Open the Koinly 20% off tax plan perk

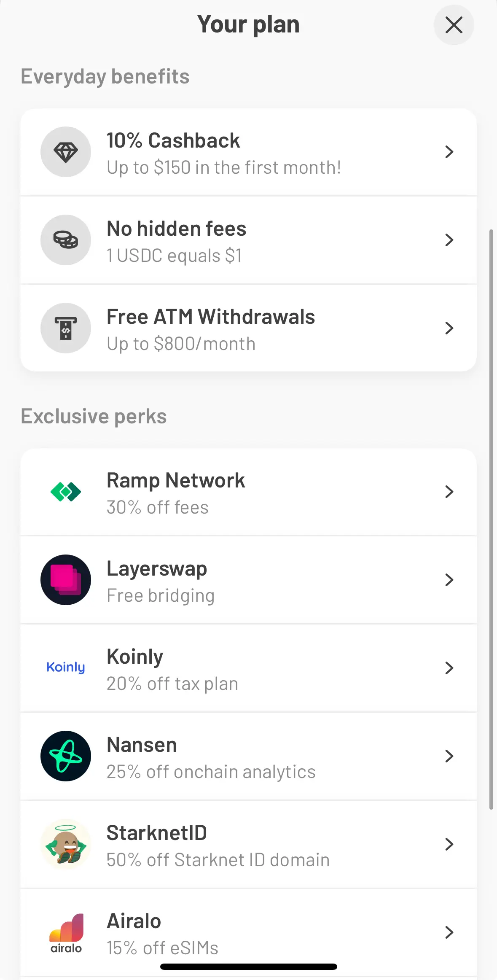tap(249, 668)
